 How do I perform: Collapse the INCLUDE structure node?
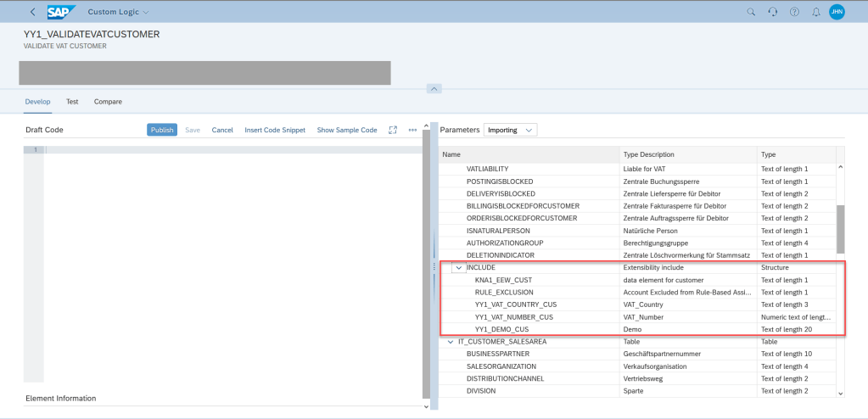pos(458,268)
